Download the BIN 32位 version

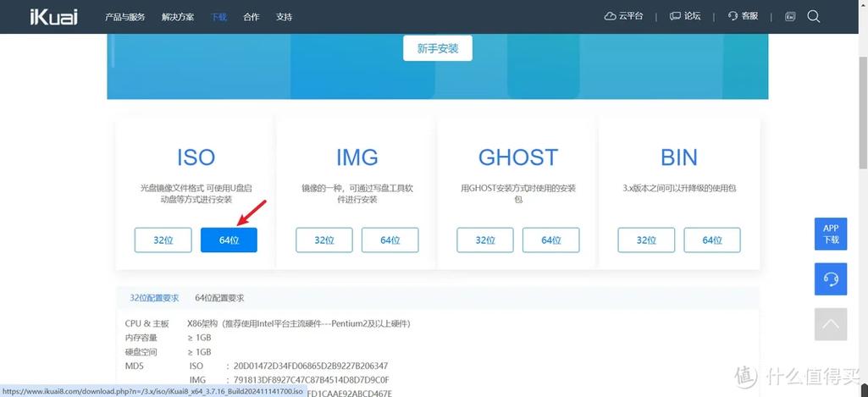tap(646, 240)
